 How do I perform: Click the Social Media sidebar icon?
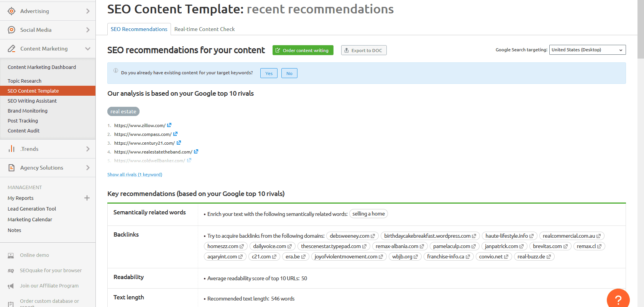point(11,30)
